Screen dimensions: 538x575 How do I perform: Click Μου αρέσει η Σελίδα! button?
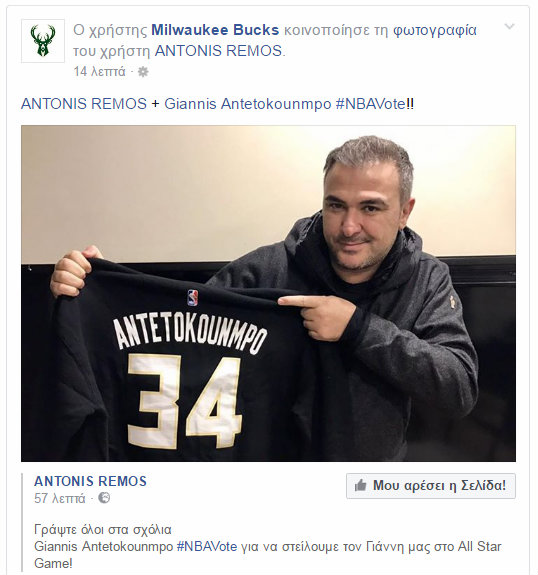431,486
